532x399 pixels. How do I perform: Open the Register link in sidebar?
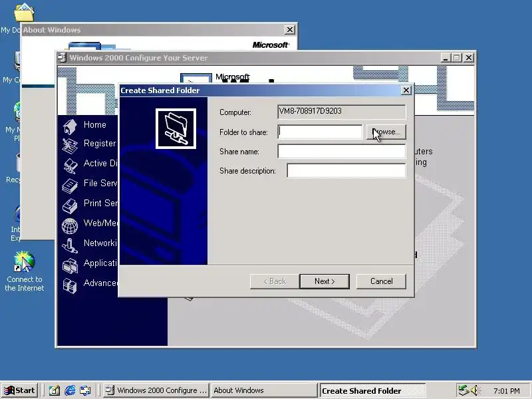coord(100,143)
